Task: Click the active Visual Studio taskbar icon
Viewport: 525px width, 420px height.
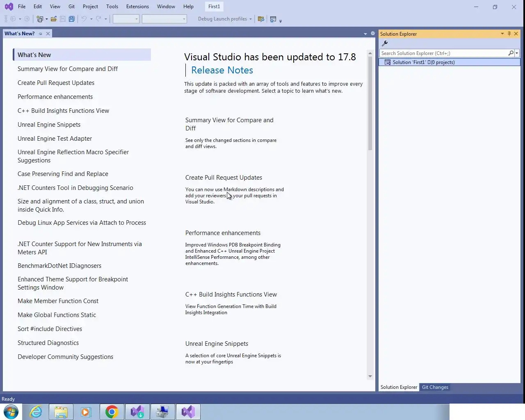Action: click(188, 411)
